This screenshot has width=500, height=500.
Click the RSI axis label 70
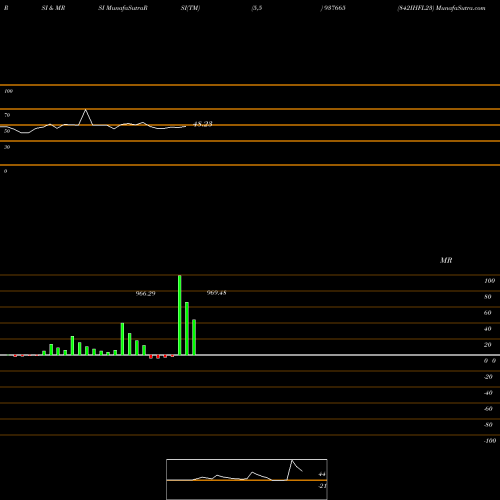[x=7, y=115]
